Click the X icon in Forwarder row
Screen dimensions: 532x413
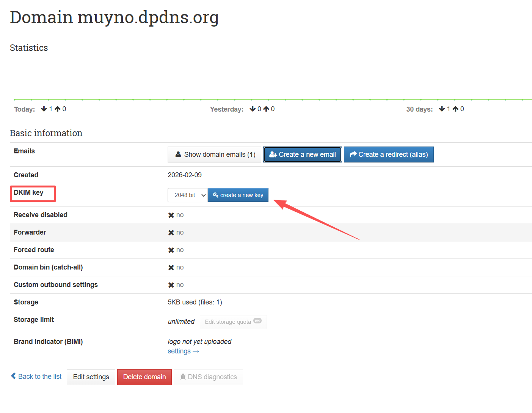coord(171,233)
